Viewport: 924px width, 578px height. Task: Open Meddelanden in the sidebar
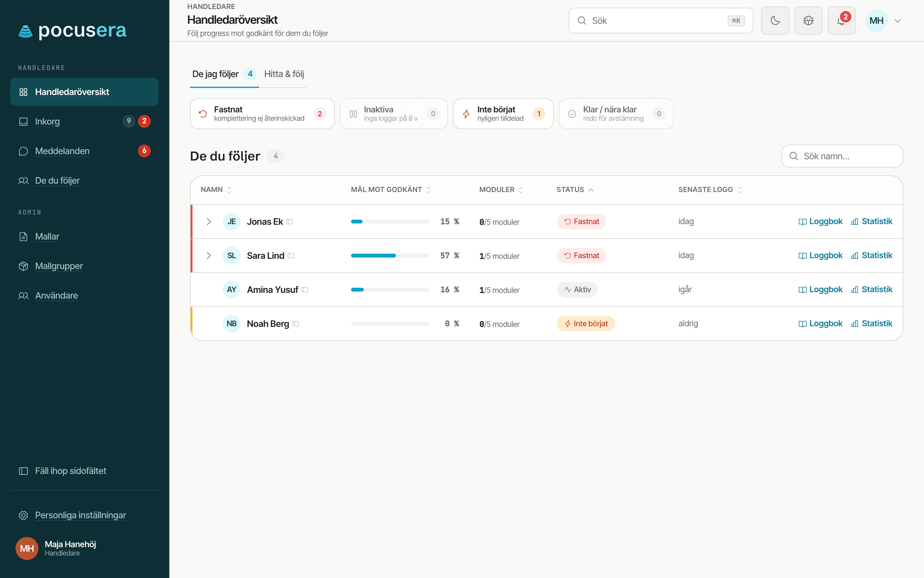coord(84,151)
